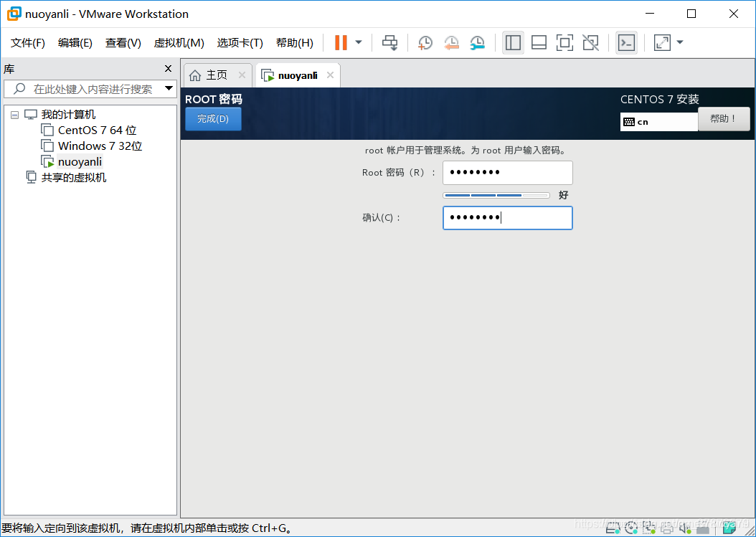The height and width of the screenshot is (537, 756).
Task: Click the 完成(D) done button
Action: [213, 118]
